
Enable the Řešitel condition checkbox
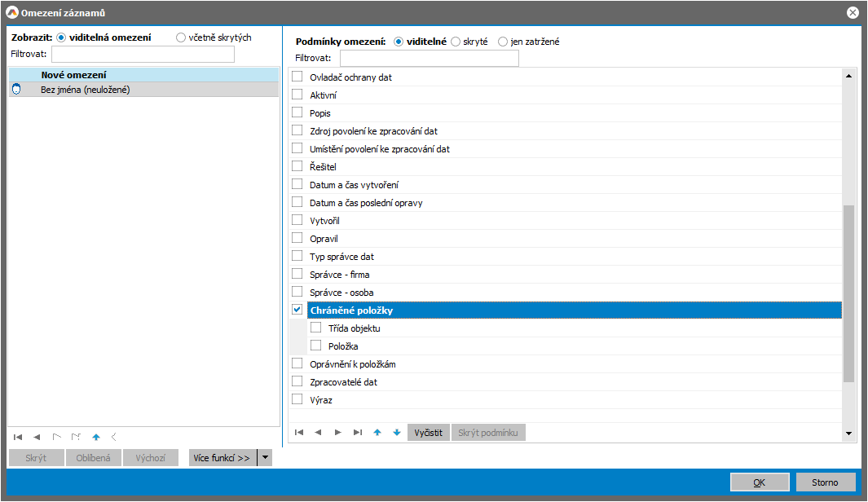(297, 166)
